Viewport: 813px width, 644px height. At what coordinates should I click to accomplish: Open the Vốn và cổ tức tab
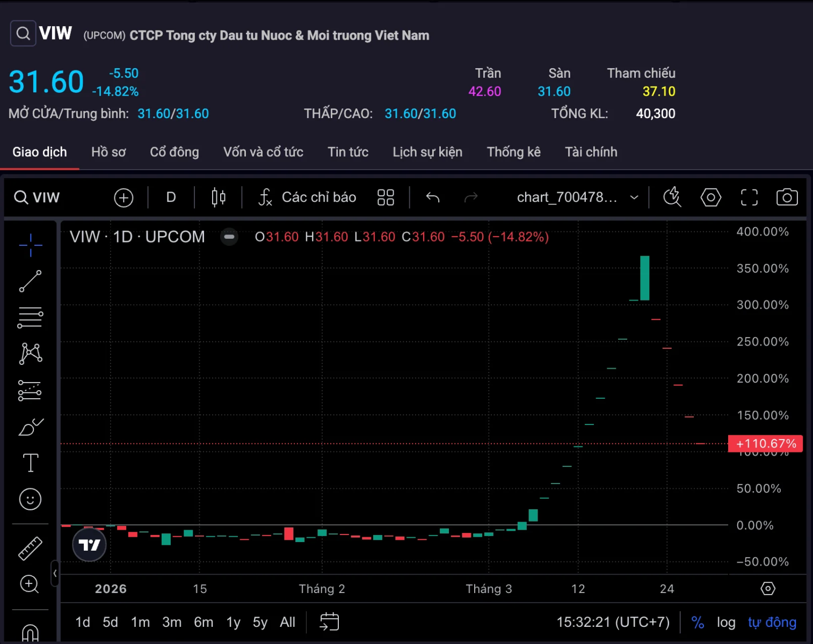(x=263, y=152)
